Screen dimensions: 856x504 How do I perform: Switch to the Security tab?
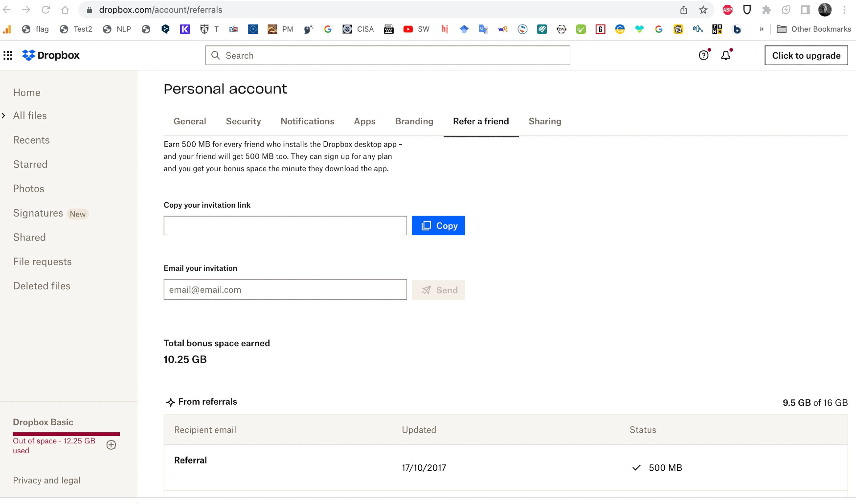pos(243,121)
